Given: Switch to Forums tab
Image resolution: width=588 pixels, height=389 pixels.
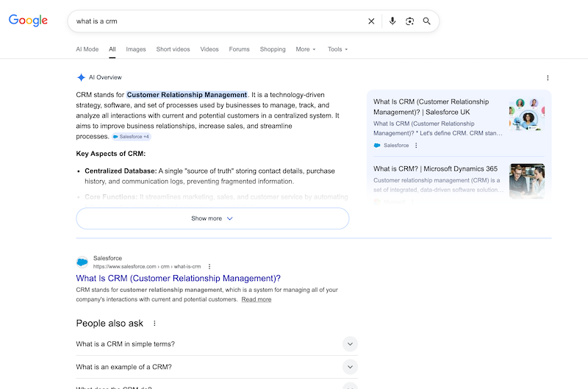Looking at the screenshot, I should click(x=240, y=49).
